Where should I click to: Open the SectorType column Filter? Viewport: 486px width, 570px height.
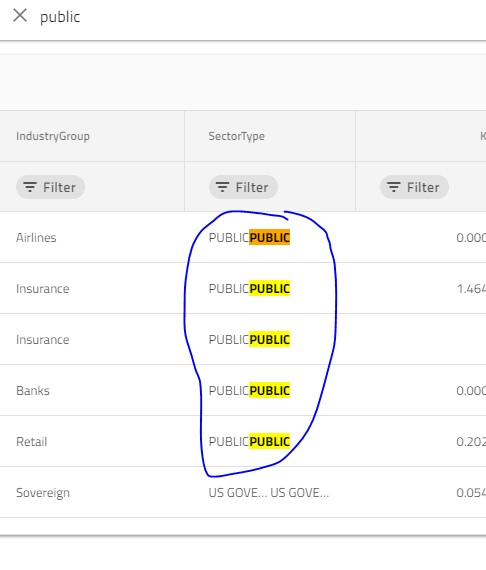point(243,187)
